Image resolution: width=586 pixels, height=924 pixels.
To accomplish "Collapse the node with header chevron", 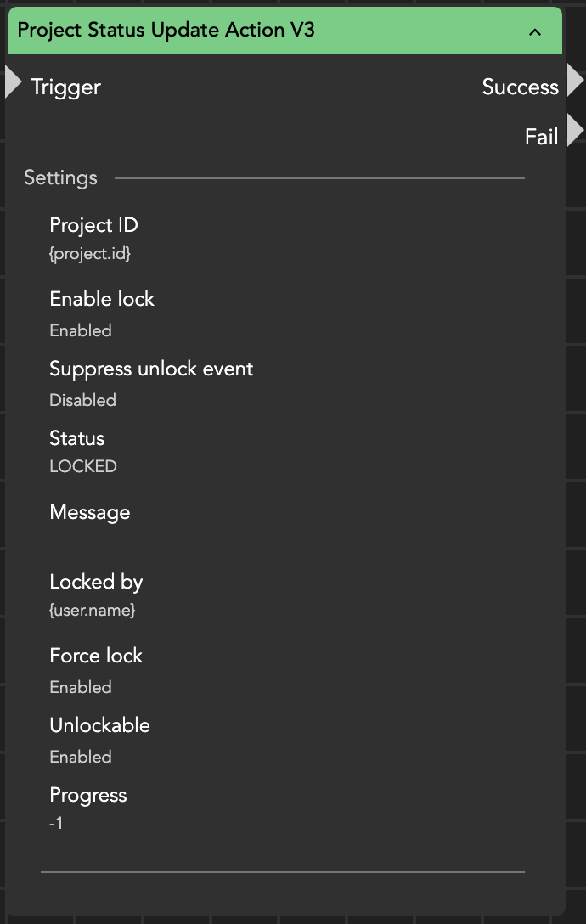I will [x=535, y=32].
